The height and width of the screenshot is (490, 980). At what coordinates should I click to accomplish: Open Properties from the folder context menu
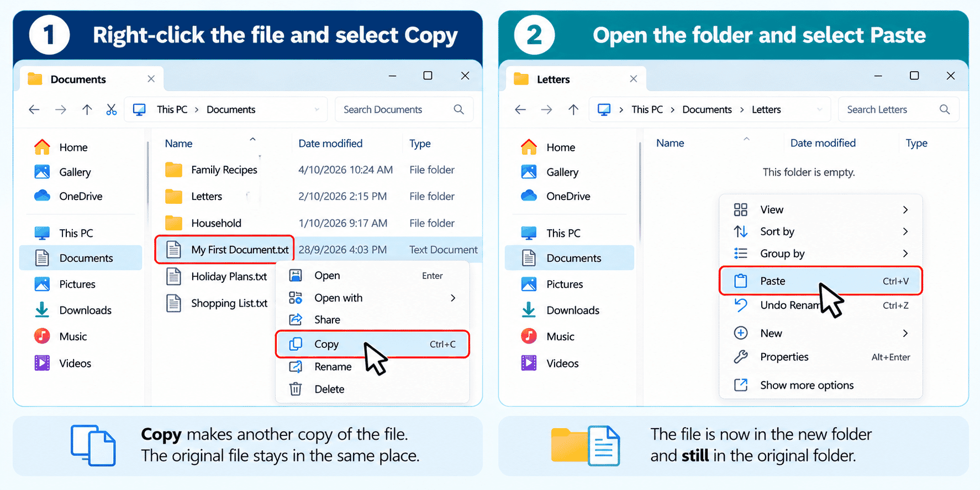tap(821, 357)
